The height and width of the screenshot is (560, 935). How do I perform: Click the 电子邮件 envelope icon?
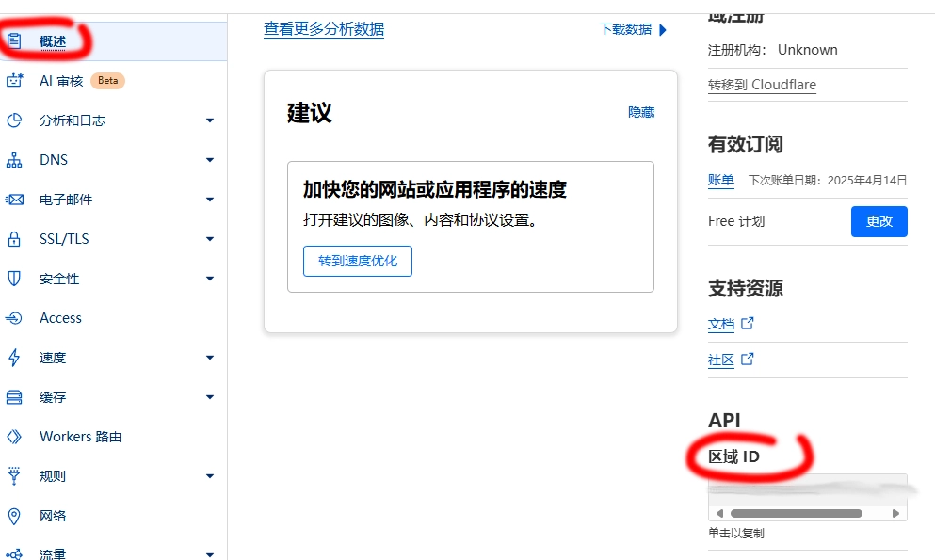tap(14, 200)
